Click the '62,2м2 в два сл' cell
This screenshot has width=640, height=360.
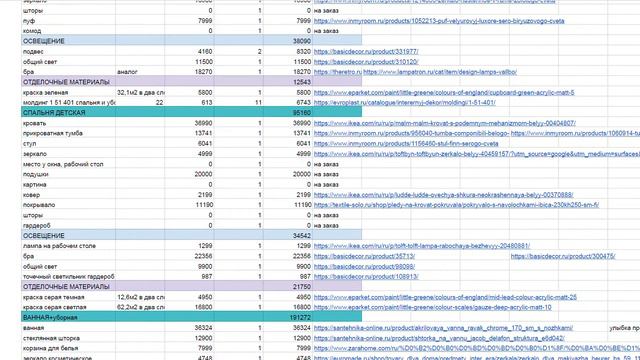tap(140, 307)
